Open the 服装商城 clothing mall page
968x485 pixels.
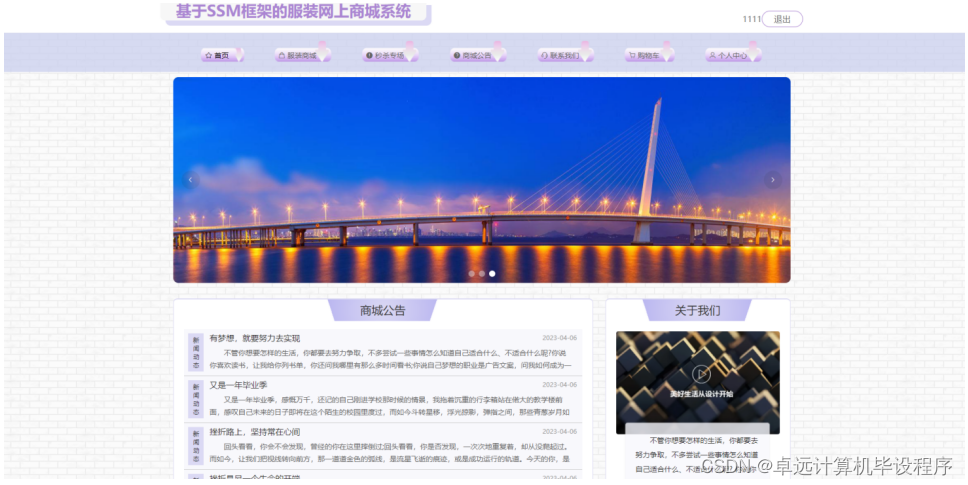(x=302, y=55)
